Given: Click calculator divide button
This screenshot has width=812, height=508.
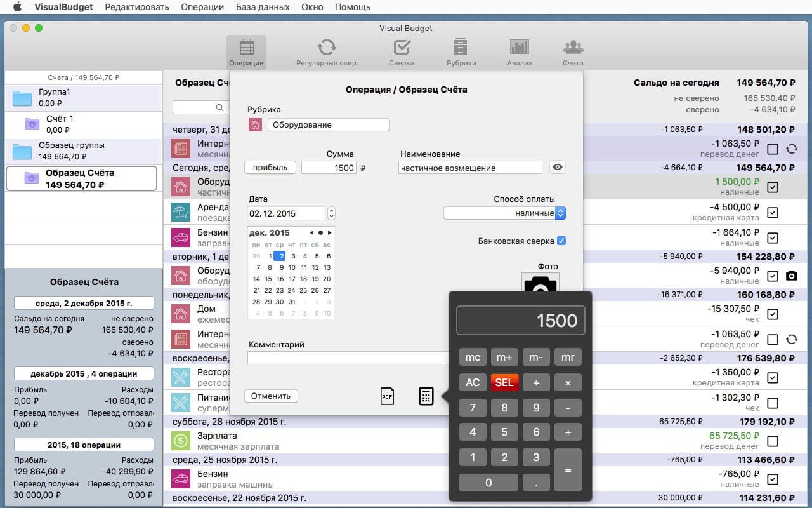Looking at the screenshot, I should [x=536, y=382].
